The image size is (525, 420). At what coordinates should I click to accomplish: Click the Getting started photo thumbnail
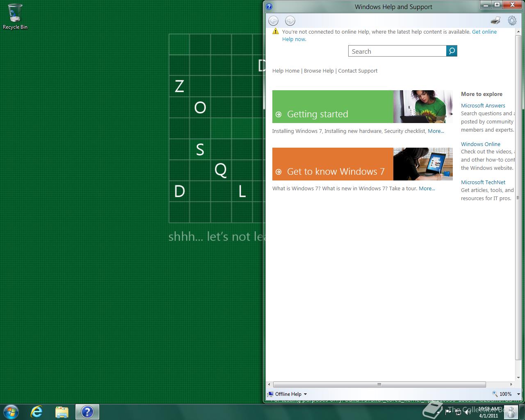[423, 107]
